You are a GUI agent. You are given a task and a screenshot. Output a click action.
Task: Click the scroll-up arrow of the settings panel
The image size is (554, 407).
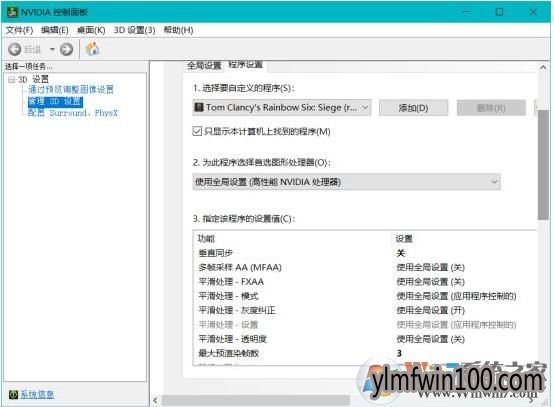coord(543,67)
